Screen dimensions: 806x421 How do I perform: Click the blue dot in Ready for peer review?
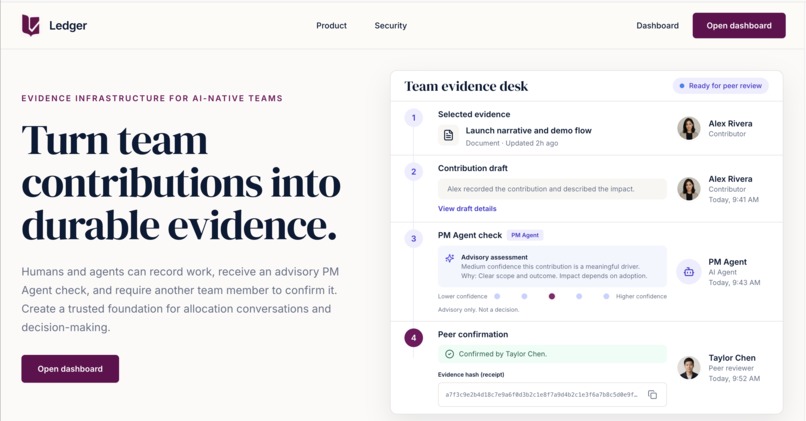(682, 86)
